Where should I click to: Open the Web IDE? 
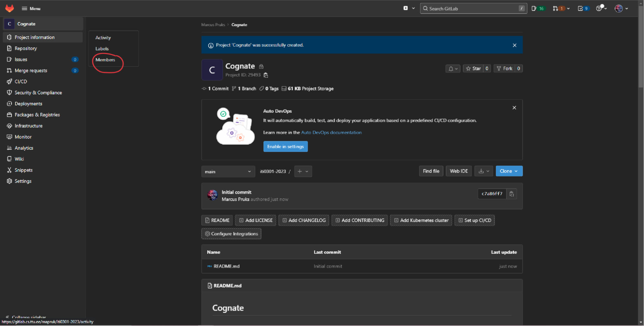coord(459,171)
